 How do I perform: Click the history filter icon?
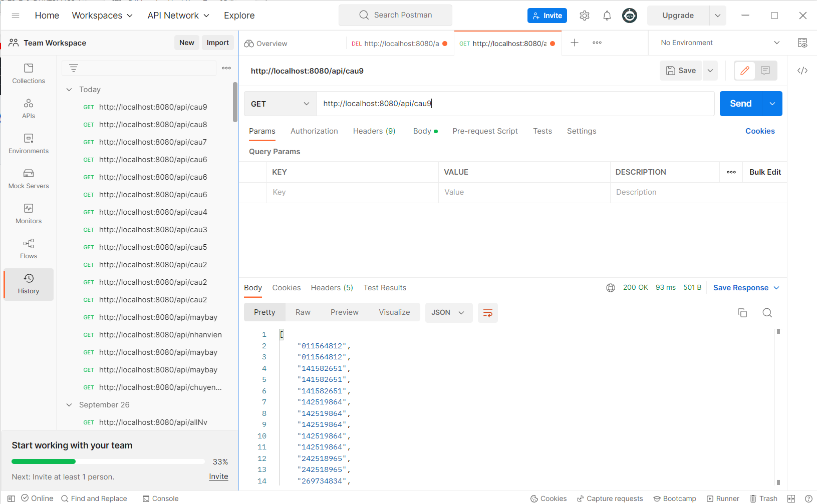click(x=74, y=68)
